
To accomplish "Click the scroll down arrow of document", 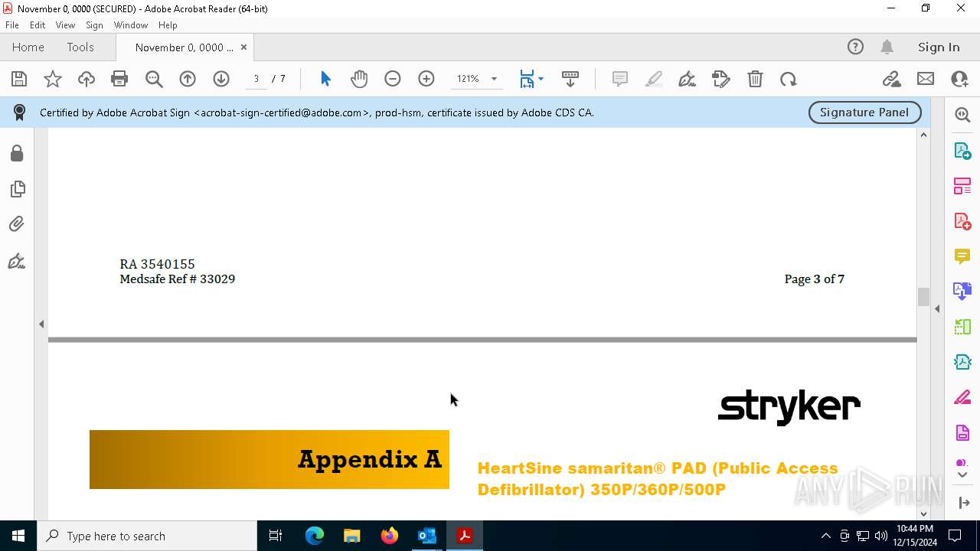I will [x=923, y=514].
